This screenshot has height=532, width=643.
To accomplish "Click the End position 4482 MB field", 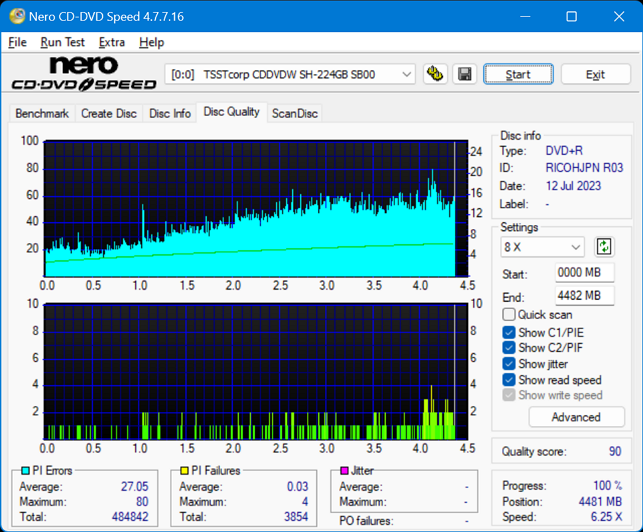I will (585, 296).
